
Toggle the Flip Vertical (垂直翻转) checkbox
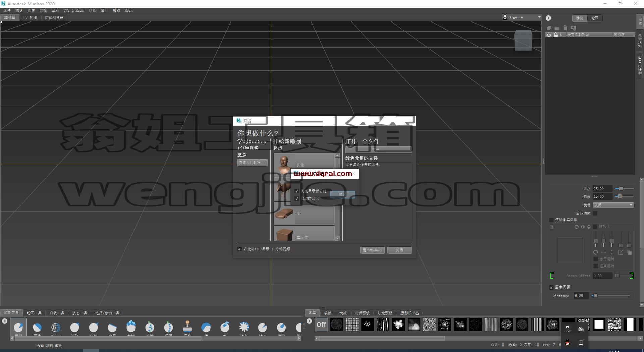click(x=596, y=266)
